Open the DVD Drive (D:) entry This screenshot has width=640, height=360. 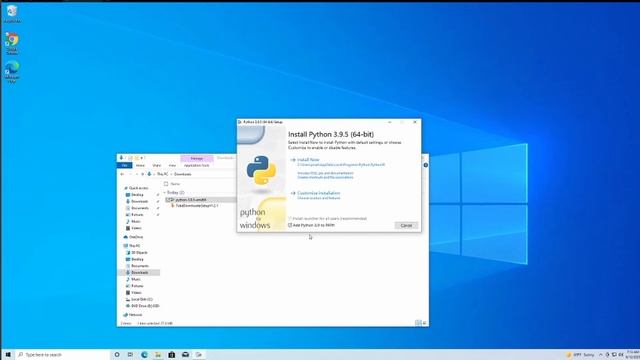point(145,306)
